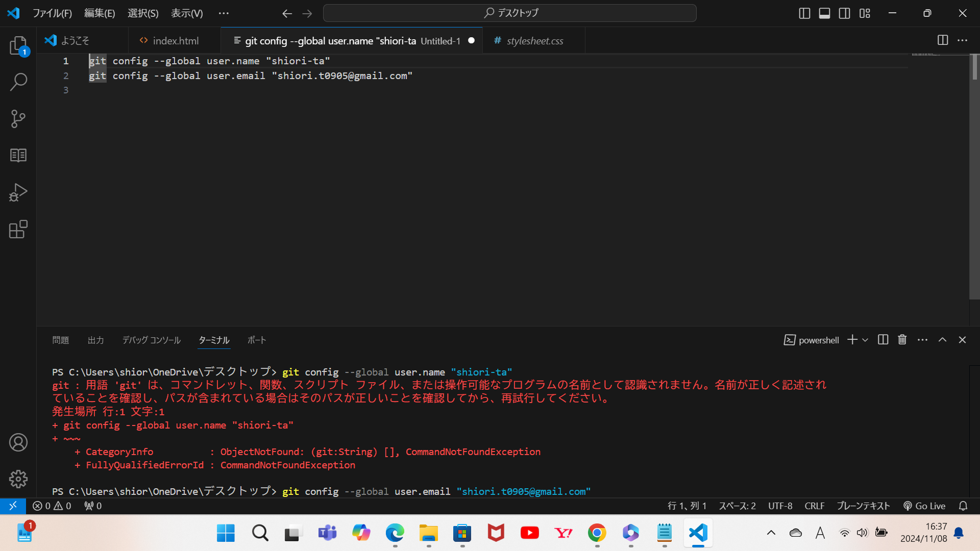Open the notifications bell in status bar
Image resolution: width=980 pixels, height=551 pixels.
(963, 506)
